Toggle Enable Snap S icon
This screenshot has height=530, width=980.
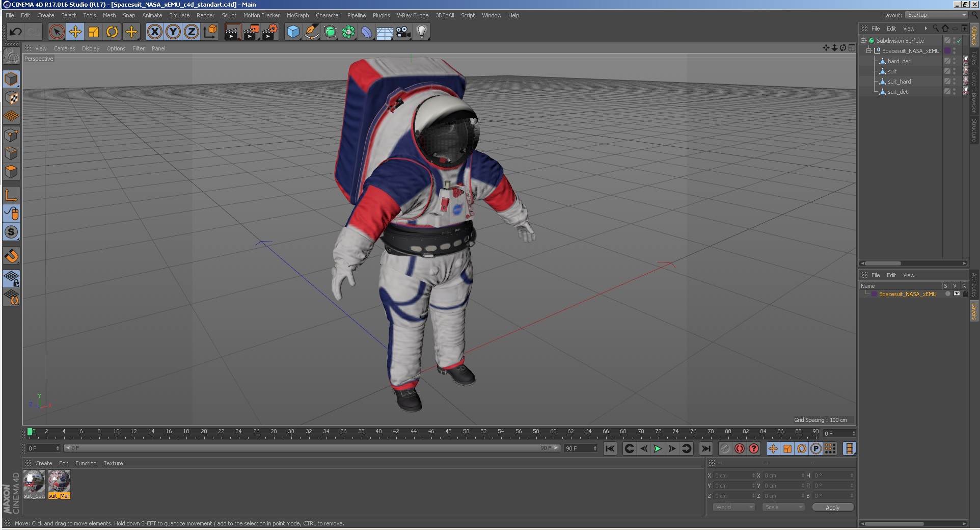[x=11, y=232]
